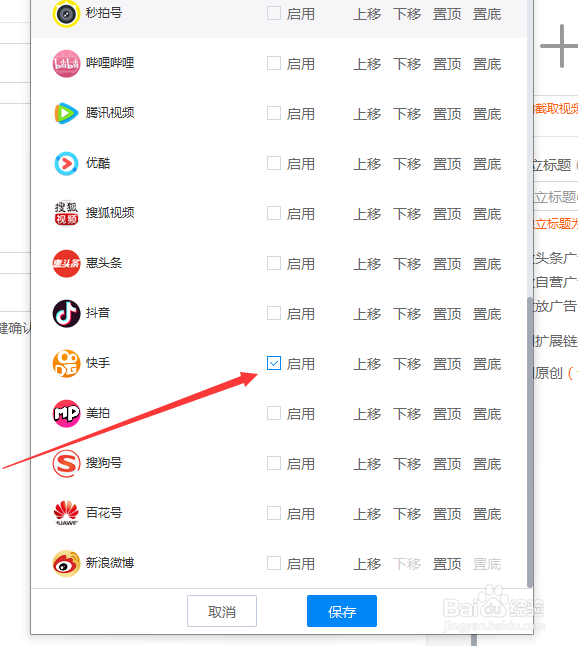Pin 新浪微博 to top with 置顶
The height and width of the screenshot is (646, 578).
click(447, 564)
